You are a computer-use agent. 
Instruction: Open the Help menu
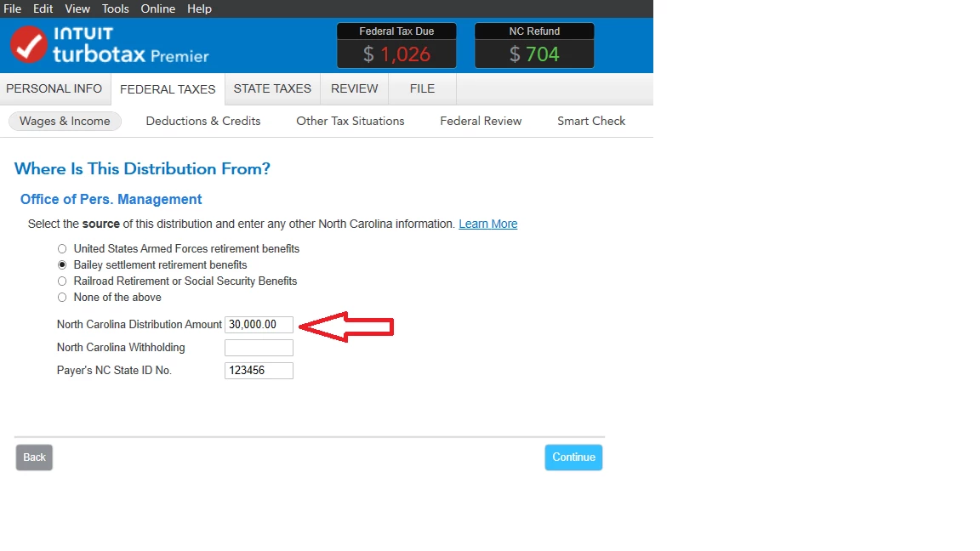(199, 9)
